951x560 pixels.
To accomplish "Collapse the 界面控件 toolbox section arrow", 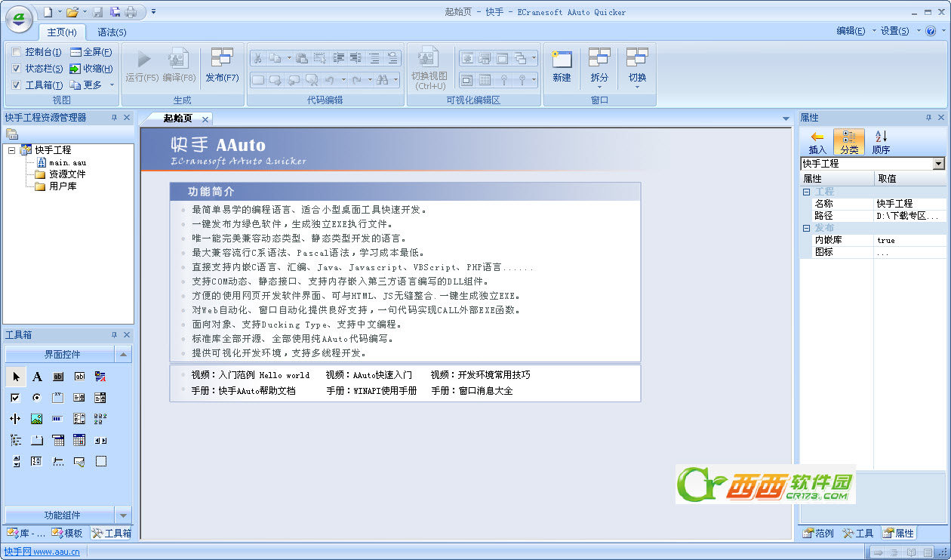I will 123,355.
